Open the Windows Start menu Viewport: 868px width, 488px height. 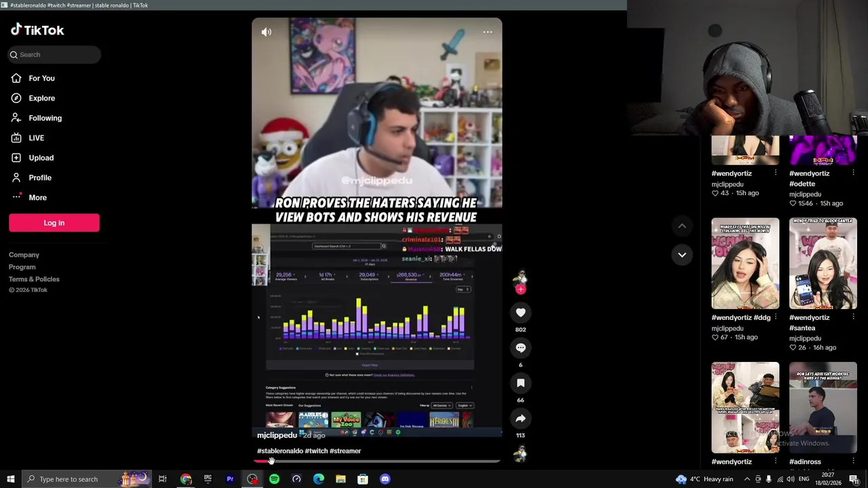(x=10, y=479)
